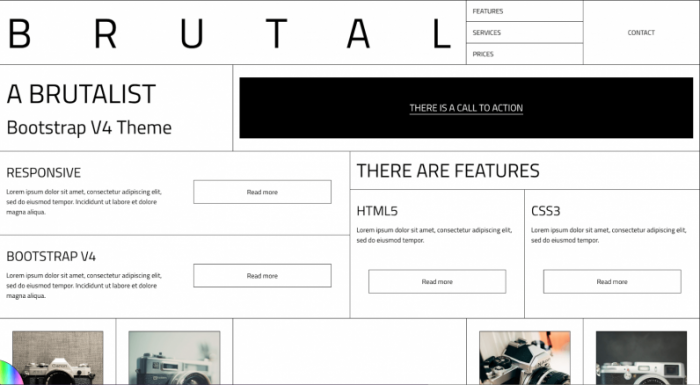Click the 'Bootstrap V4 Theme' subtitle

(89, 128)
